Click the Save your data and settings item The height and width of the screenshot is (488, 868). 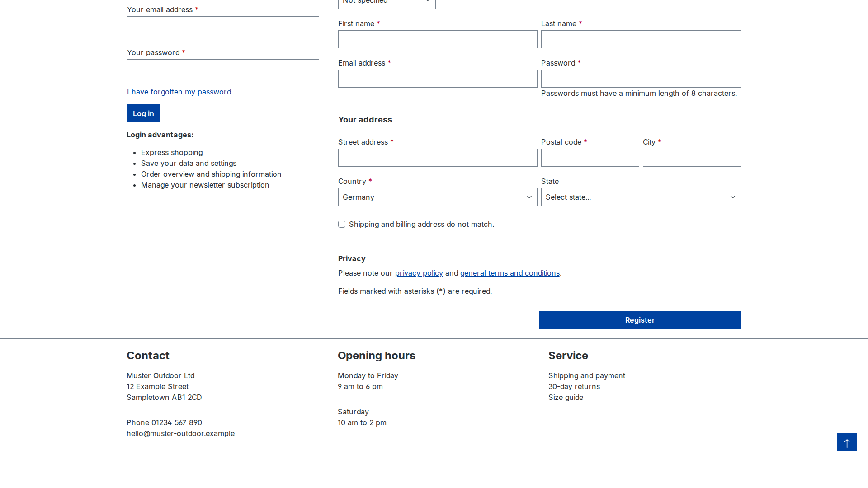[x=189, y=163]
